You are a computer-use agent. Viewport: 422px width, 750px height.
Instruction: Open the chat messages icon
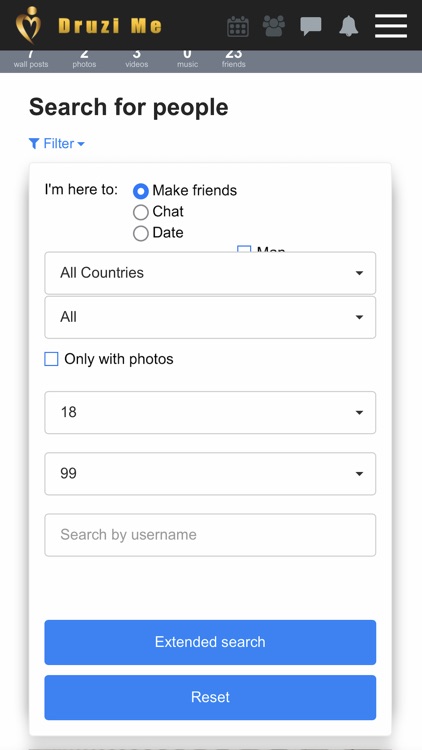(311, 26)
